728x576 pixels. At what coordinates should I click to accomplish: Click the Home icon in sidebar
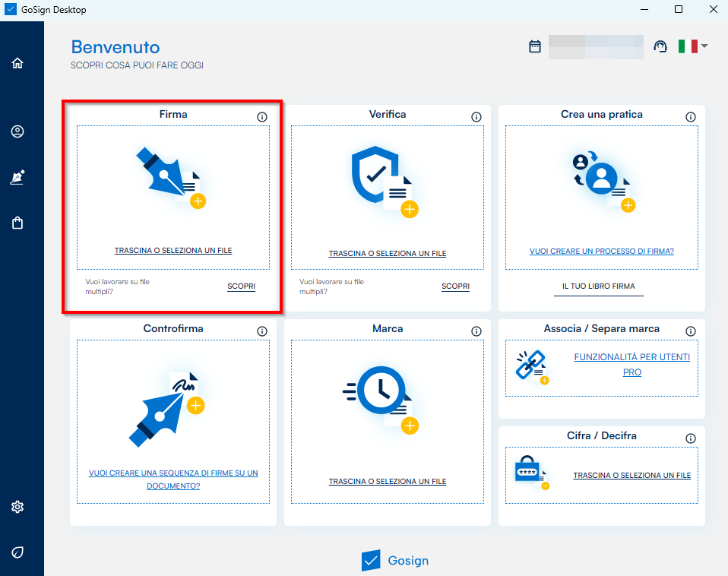coord(17,63)
